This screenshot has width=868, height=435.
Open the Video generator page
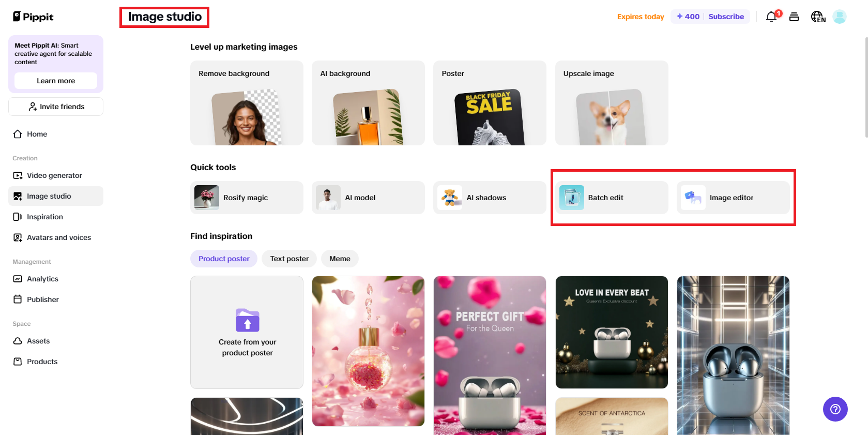[54, 175]
